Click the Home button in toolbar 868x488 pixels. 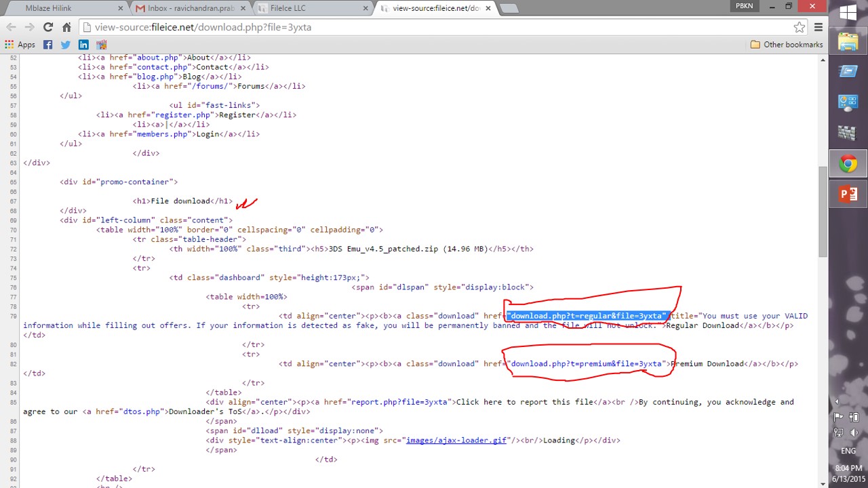click(66, 27)
